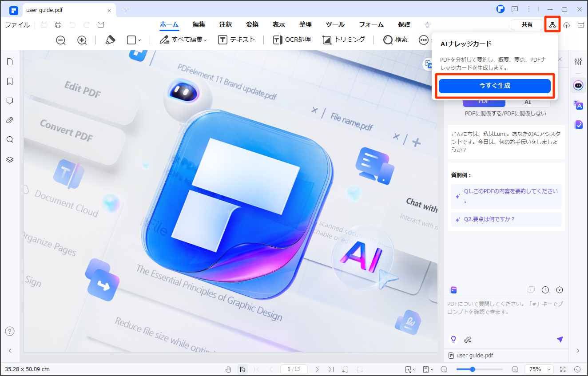This screenshot has width=588, height=376.
Task: Select the text select cursor tool in status bar
Action: tap(242, 369)
